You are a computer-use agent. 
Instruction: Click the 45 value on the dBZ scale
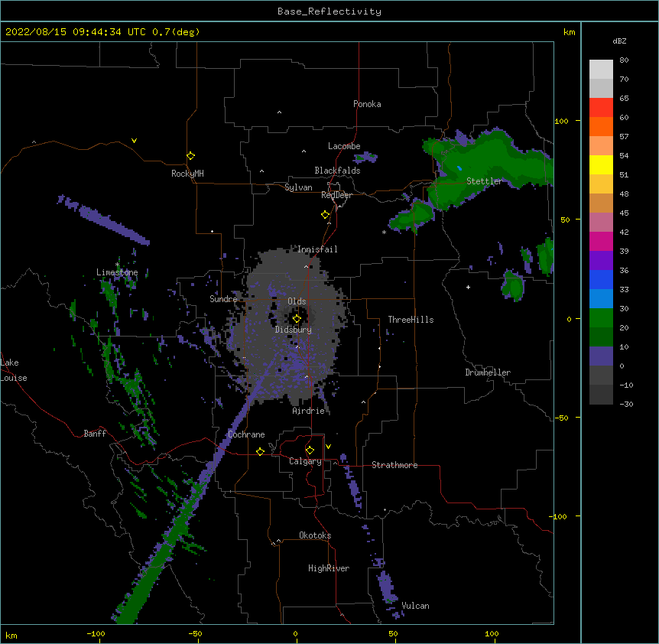(x=624, y=213)
